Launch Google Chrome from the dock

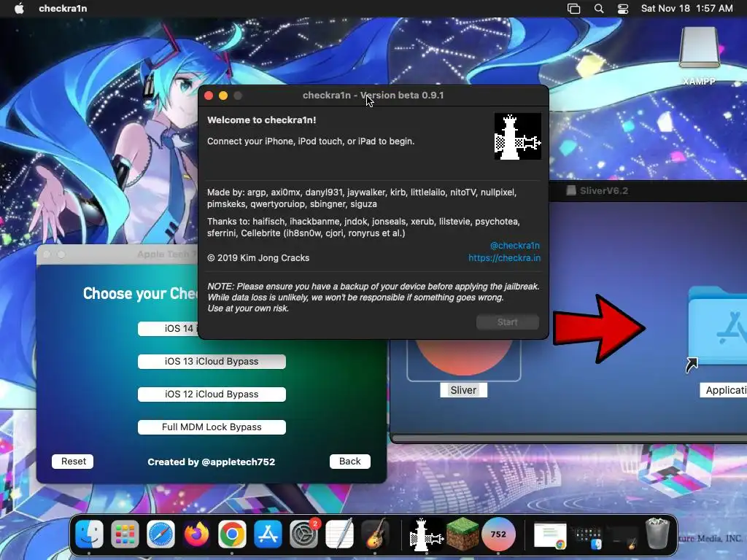tap(232, 534)
